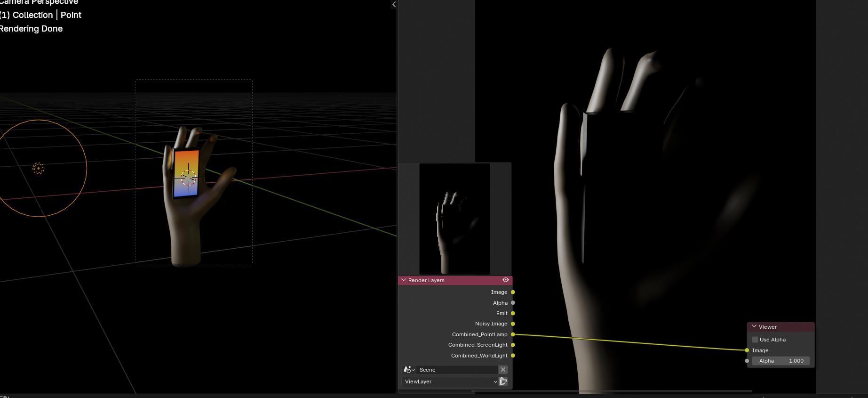Click the Noisy Image label text
Viewport: 868px width, 398px height.
(491, 324)
